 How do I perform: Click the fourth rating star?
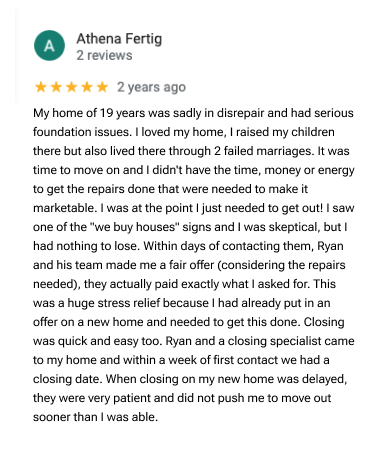[87, 87]
